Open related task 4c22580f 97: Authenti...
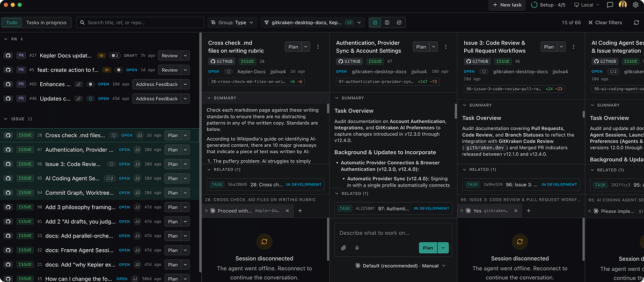 pyautogui.click(x=393, y=208)
